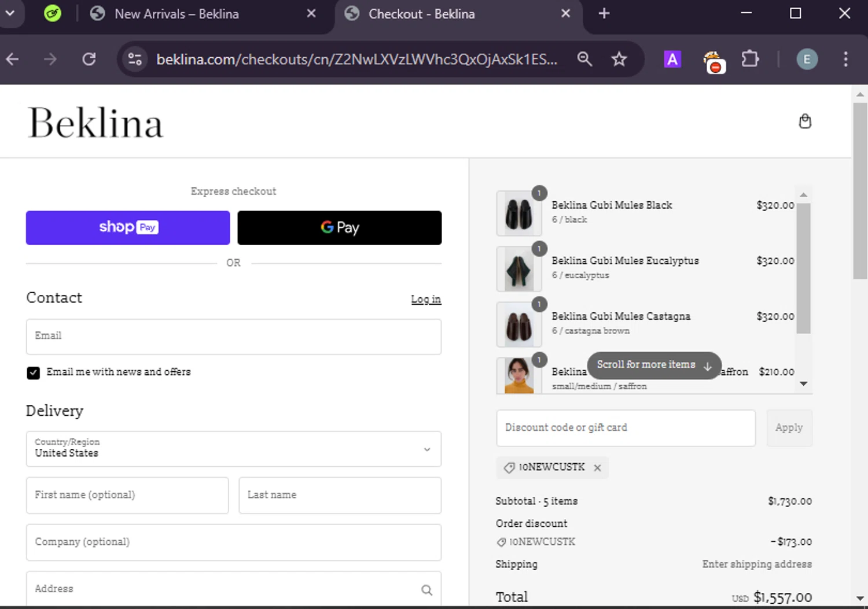868x609 pixels.
Task: Click page scrollbar up arrow
Action: pyautogui.click(x=860, y=94)
